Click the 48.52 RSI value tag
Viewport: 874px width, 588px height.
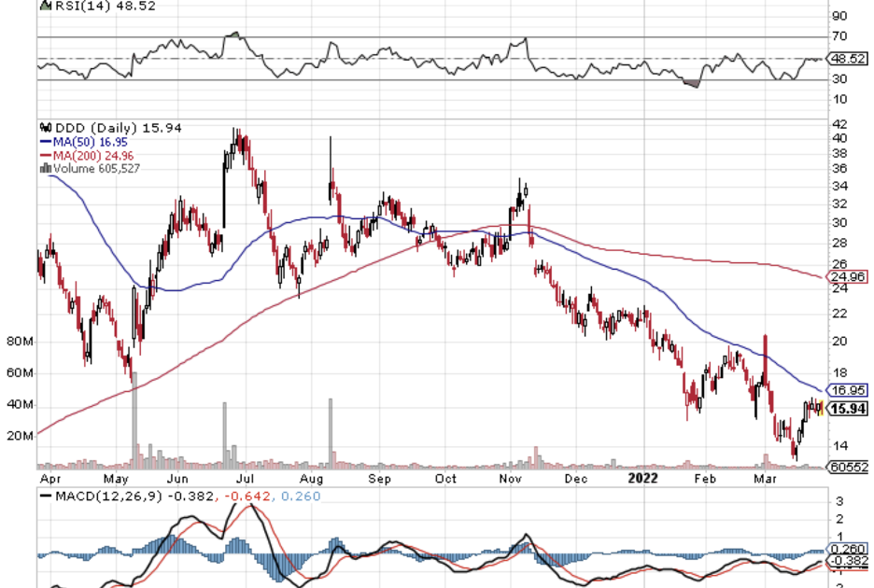coord(848,58)
